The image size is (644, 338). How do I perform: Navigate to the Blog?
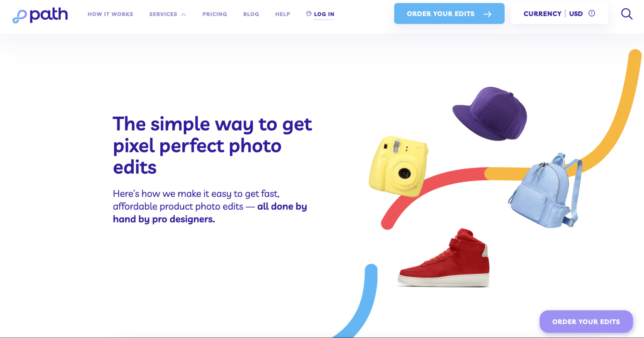coord(251,14)
